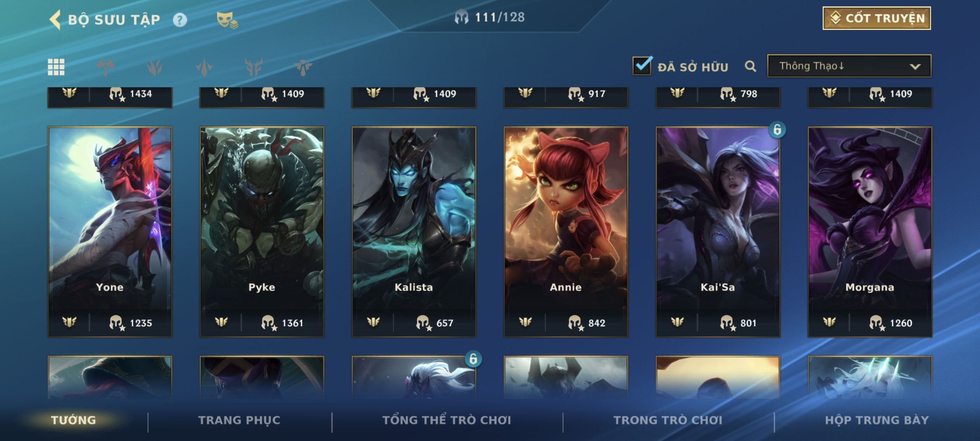
Task: Click the search magnifier icon
Action: (x=750, y=66)
